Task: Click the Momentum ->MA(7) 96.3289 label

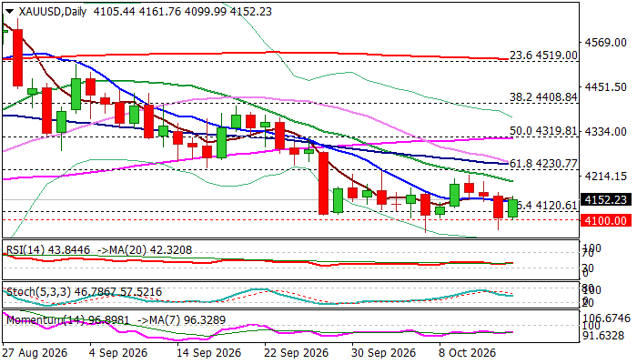Action: (x=181, y=320)
